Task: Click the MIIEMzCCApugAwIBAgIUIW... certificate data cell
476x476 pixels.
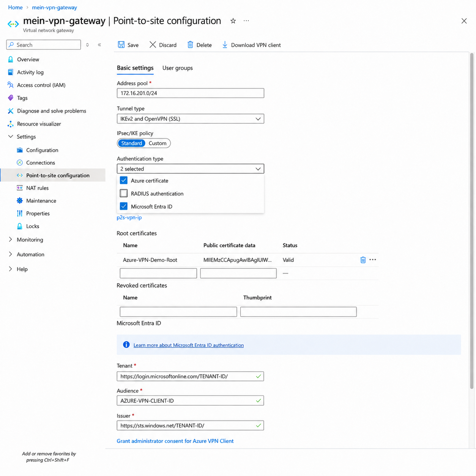Action: (x=238, y=260)
